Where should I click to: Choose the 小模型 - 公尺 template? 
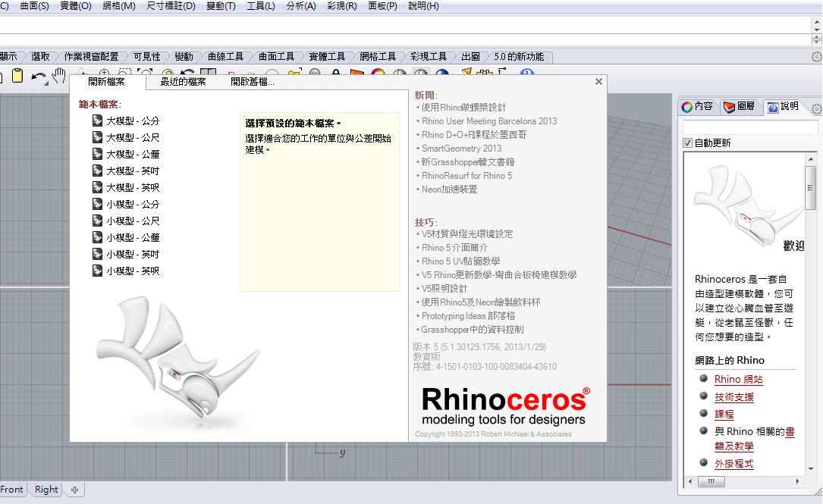pyautogui.click(x=126, y=221)
